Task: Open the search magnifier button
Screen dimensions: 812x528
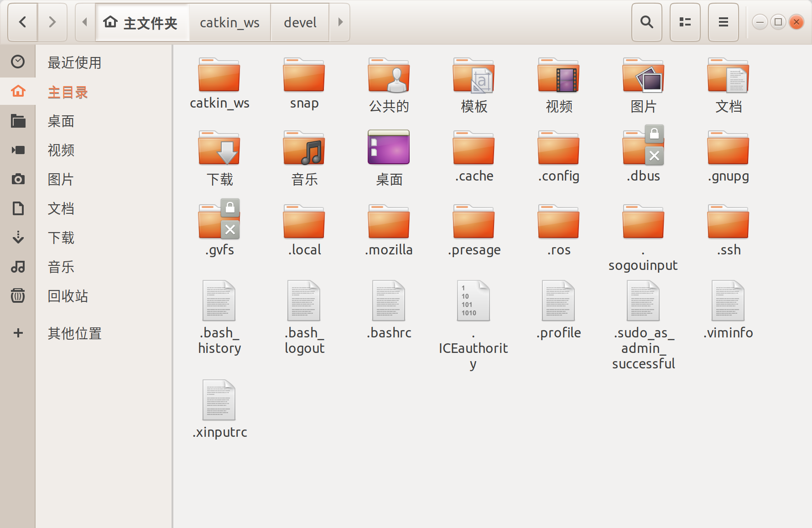Action: pyautogui.click(x=646, y=22)
